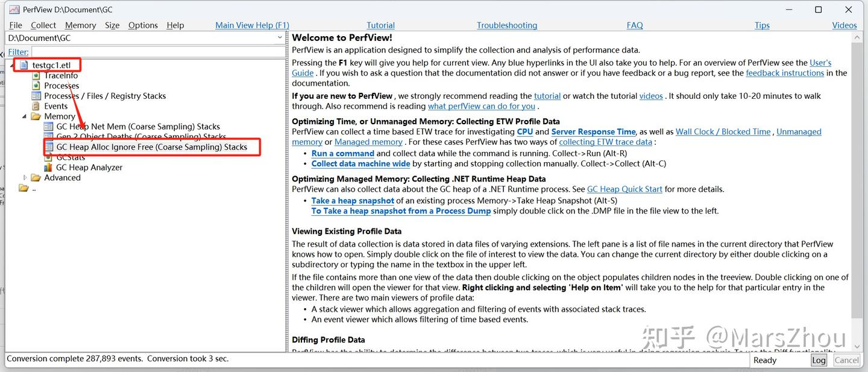Open Gen 2 Object Deaths Stacks
The width and height of the screenshot is (868, 372).
pos(48,136)
